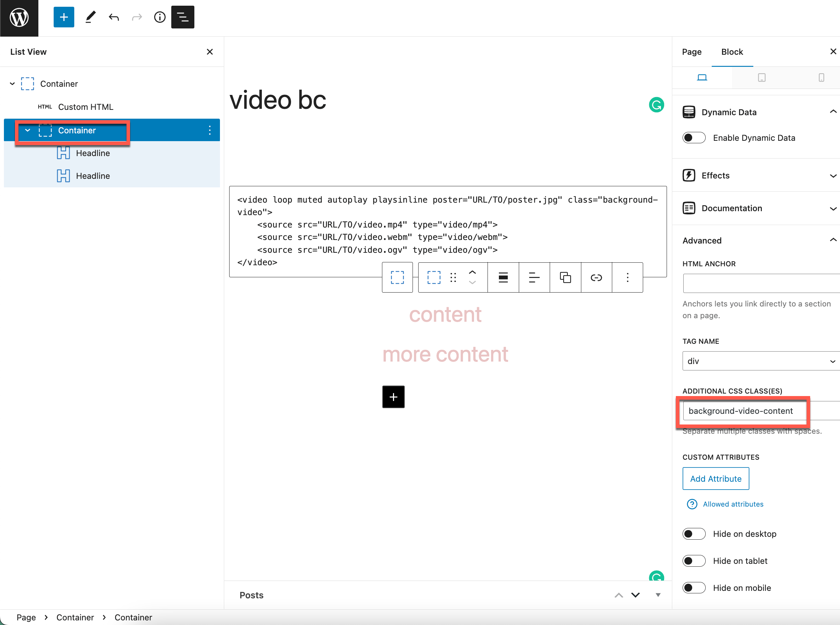Viewport: 840px width, 625px height.
Task: Open the text alignment control in toolbar
Action: 534,277
